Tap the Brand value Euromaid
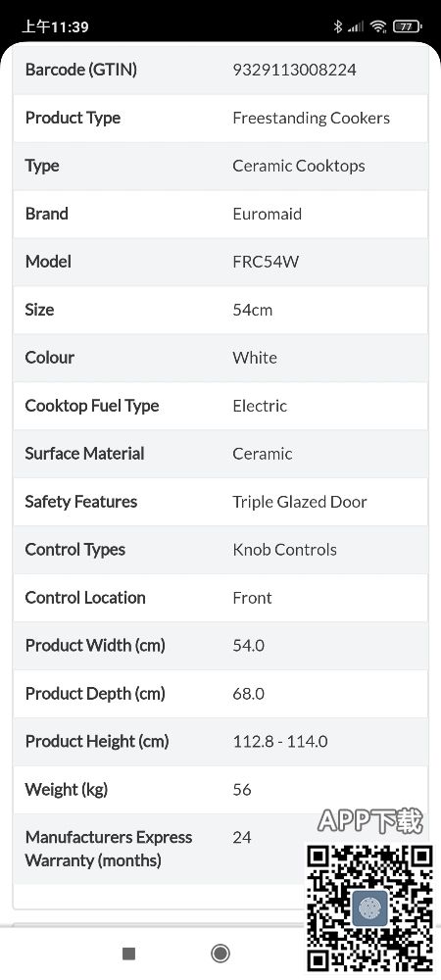The height and width of the screenshot is (980, 441). 267,214
